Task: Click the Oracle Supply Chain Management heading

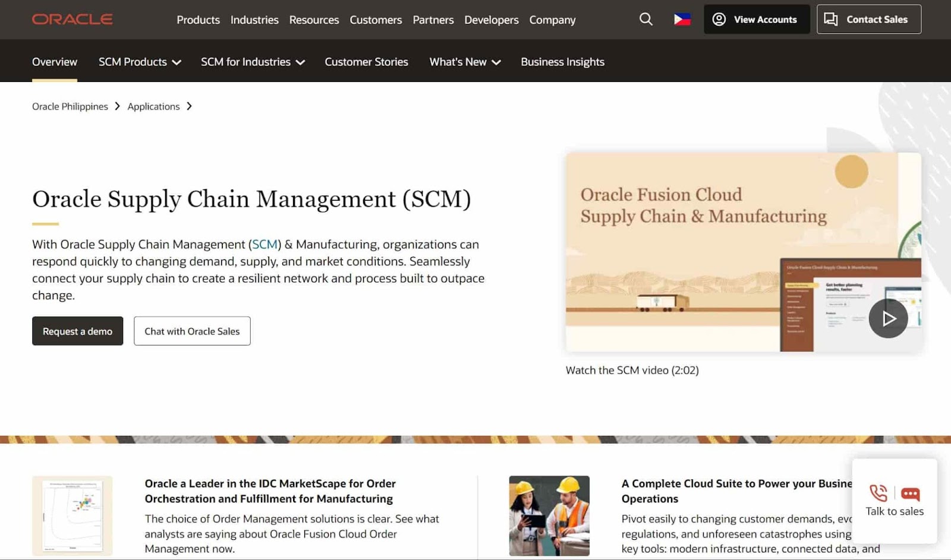Action: pos(251,199)
